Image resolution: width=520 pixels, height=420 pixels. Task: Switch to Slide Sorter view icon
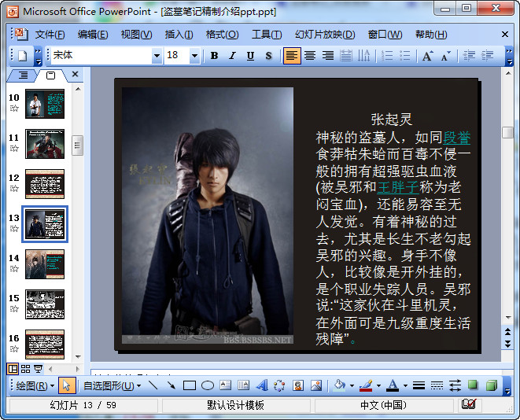click(x=25, y=369)
